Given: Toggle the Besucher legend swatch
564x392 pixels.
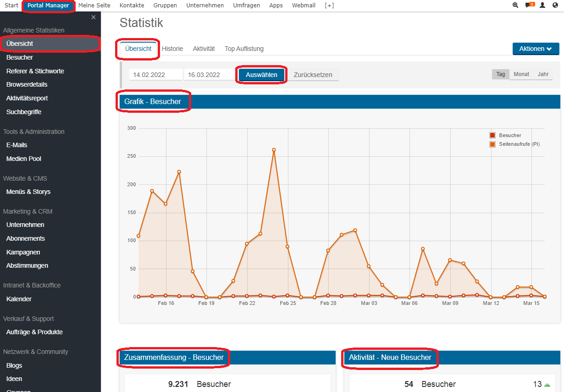Looking at the screenshot, I should click(x=492, y=135).
